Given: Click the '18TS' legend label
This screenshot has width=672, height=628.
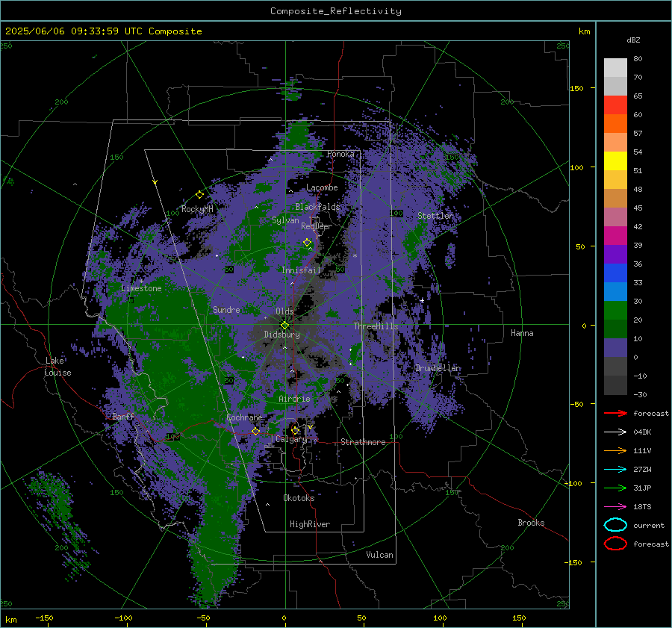Looking at the screenshot, I should [642, 507].
